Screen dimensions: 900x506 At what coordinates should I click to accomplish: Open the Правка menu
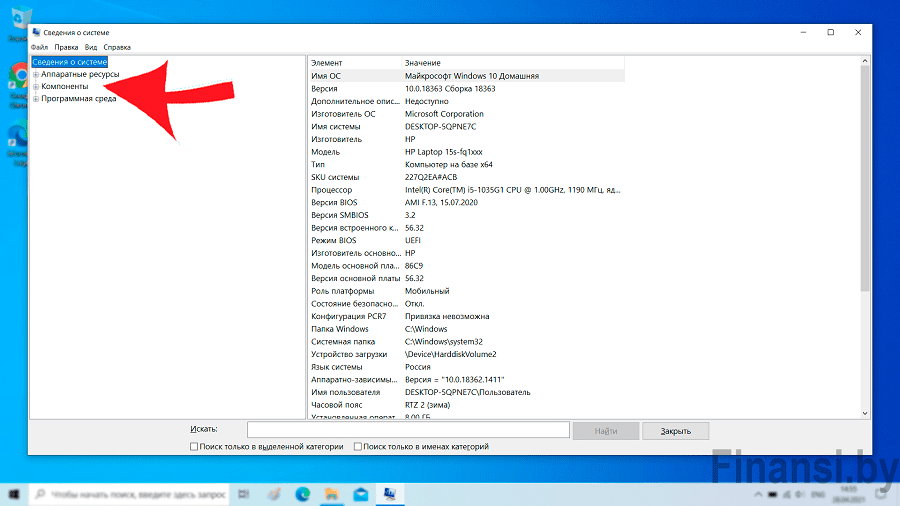click(x=66, y=47)
